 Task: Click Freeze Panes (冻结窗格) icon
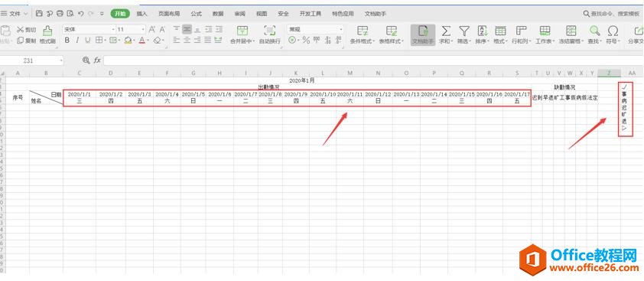coord(571,31)
